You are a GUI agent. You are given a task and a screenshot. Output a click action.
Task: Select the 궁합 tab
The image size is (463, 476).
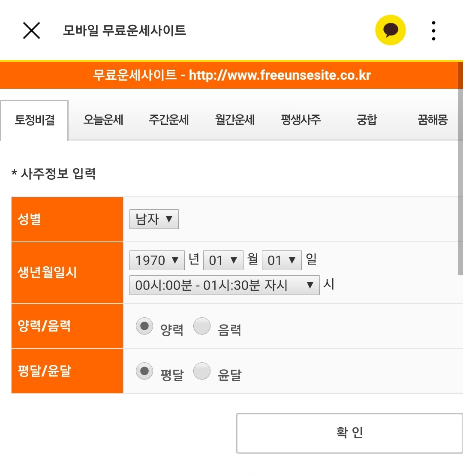[x=367, y=120]
